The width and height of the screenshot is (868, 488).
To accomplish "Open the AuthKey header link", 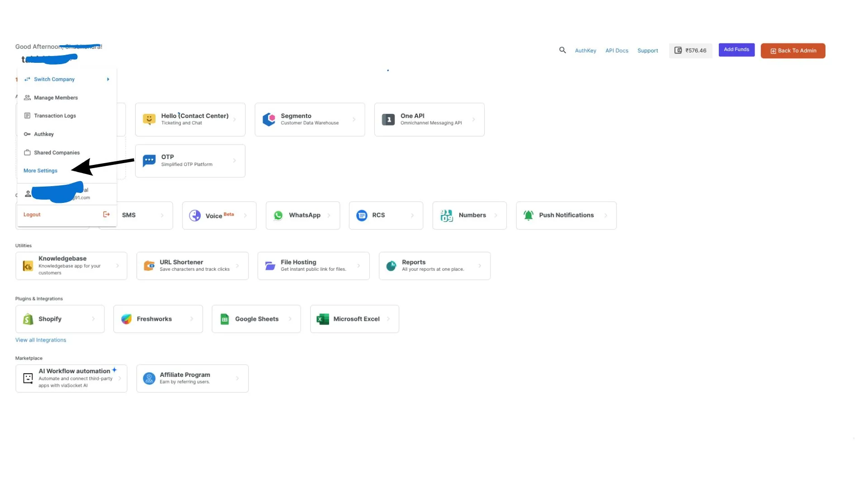I will click(x=585, y=51).
